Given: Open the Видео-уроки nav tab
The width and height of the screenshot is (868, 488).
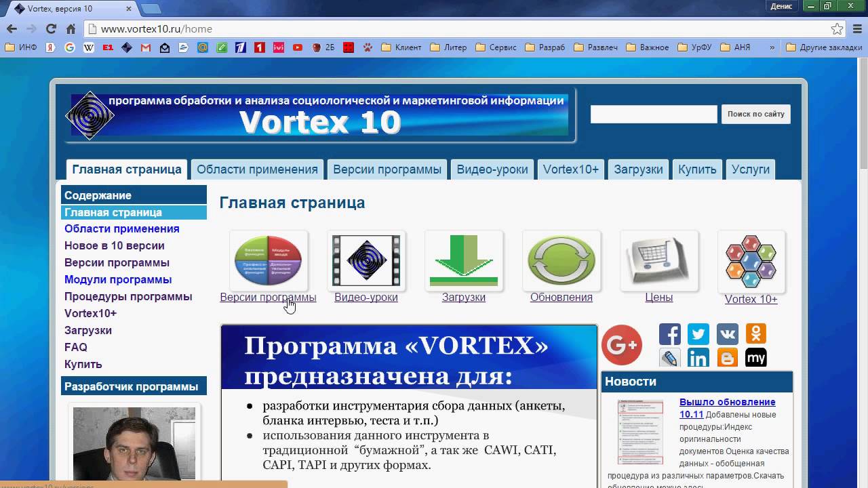Looking at the screenshot, I should tap(492, 169).
